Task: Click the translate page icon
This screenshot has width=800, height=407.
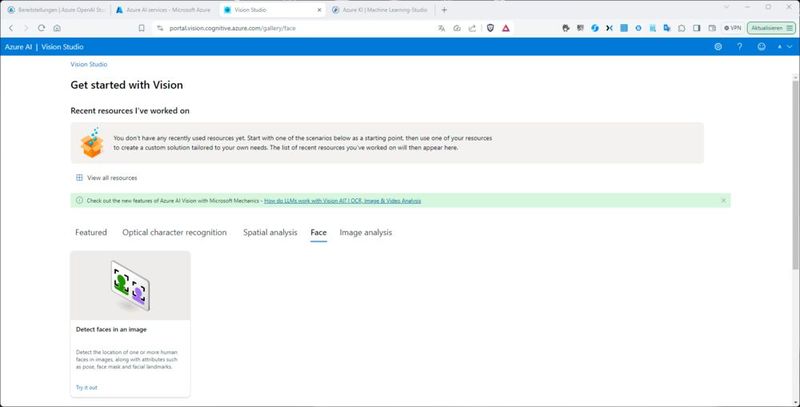Action: pos(441,28)
